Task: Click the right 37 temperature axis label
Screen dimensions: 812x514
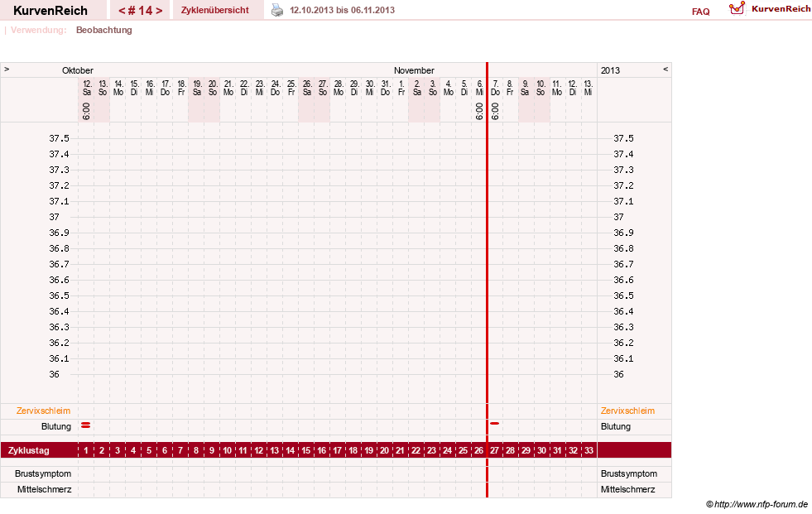Action: point(619,217)
